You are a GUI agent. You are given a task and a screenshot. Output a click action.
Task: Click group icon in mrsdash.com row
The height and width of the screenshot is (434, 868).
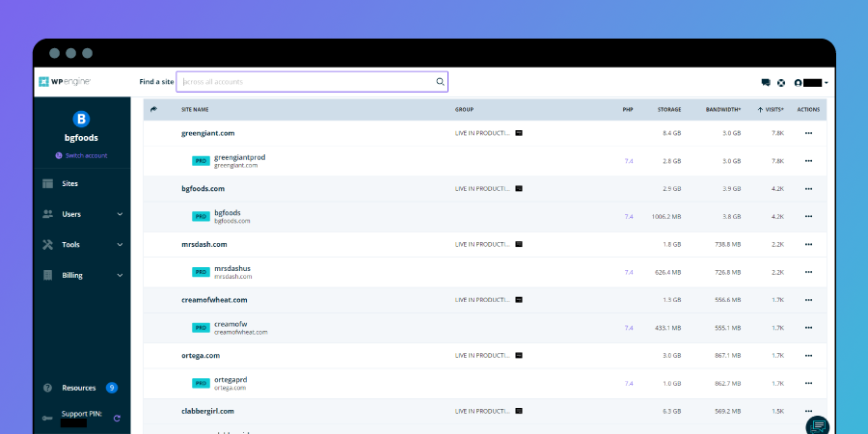[519, 244]
